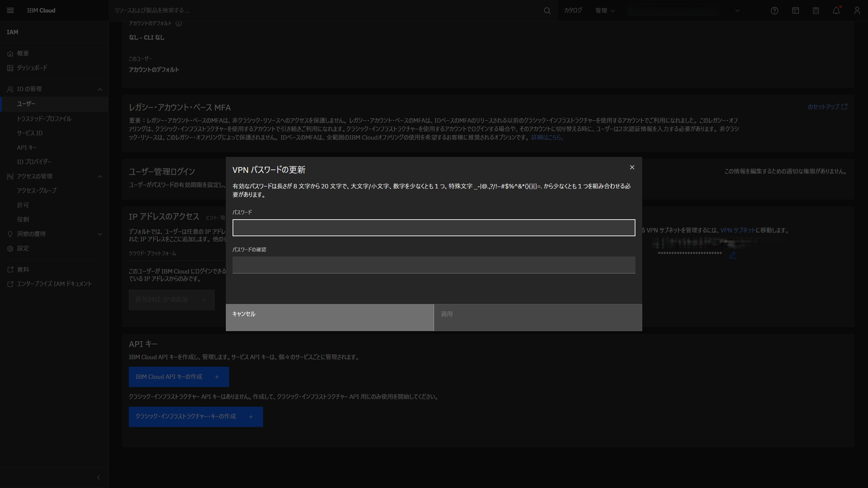Open the 設定 gear icon
The width and height of the screenshot is (868, 488).
[10, 248]
